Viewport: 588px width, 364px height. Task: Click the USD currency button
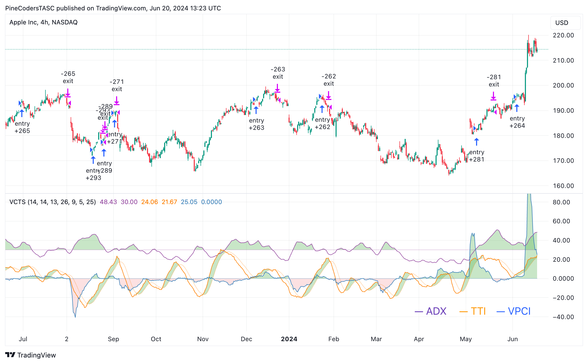(x=565, y=23)
